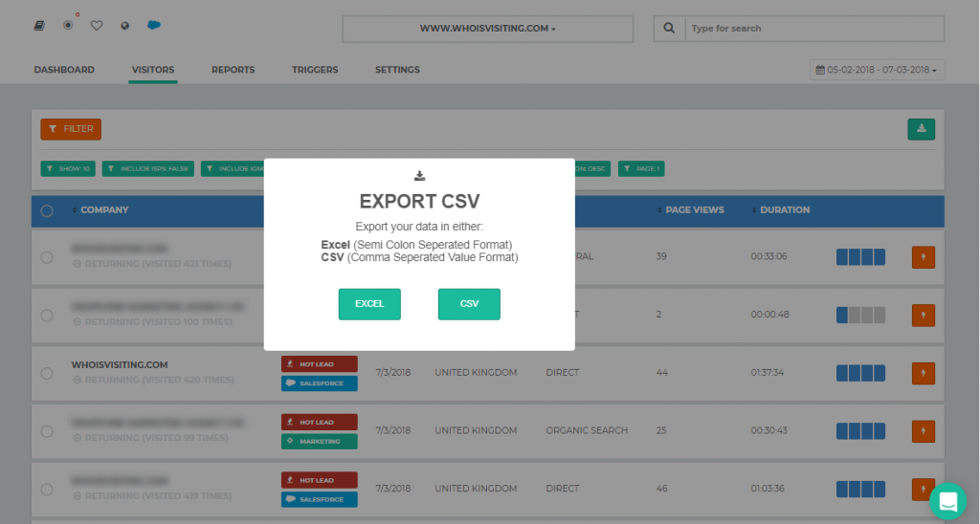Open the chat widget bubble
980x524 pixels.
pos(947,501)
